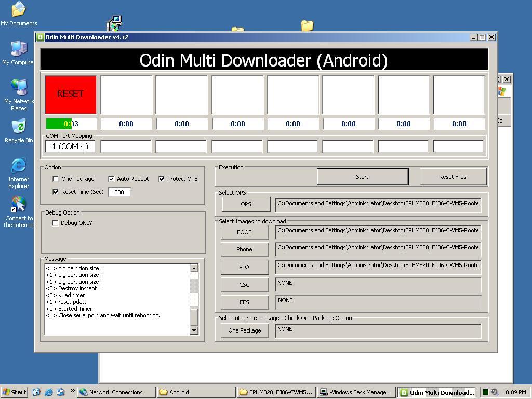Uncheck the Auto Reboot option
Viewport: 532px width, 399px height.
111,179
